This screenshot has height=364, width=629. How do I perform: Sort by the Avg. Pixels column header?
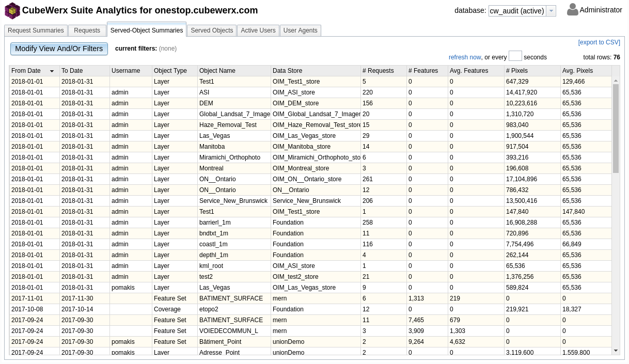coord(586,71)
